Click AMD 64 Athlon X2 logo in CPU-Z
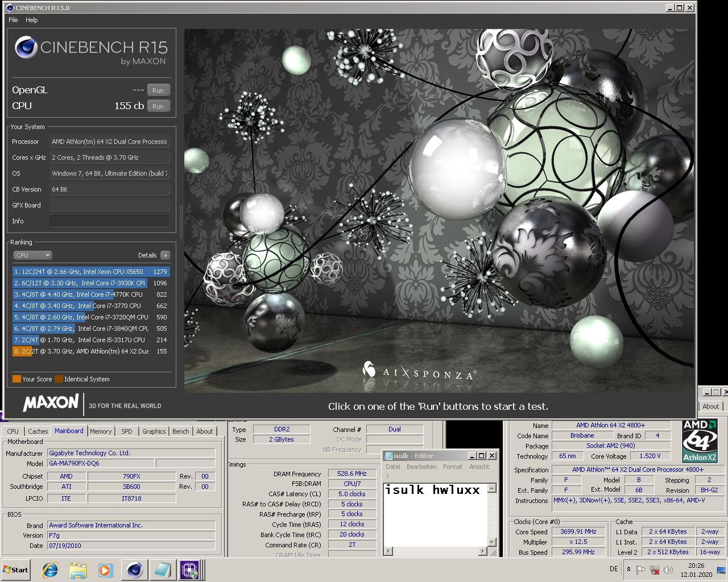The height and width of the screenshot is (582, 728). click(x=700, y=442)
